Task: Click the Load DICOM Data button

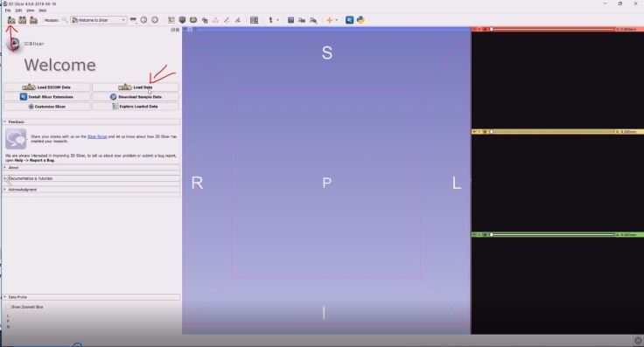Action: point(47,87)
